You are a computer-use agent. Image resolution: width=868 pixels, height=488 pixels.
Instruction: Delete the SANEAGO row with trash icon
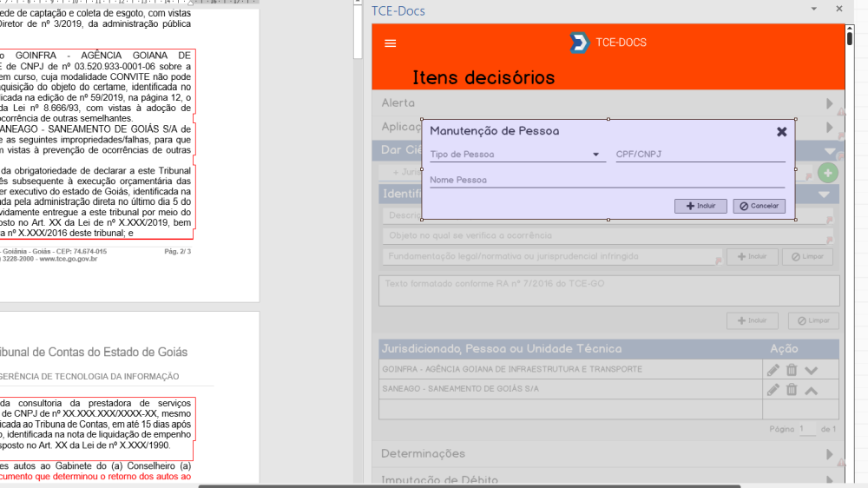pyautogui.click(x=792, y=390)
